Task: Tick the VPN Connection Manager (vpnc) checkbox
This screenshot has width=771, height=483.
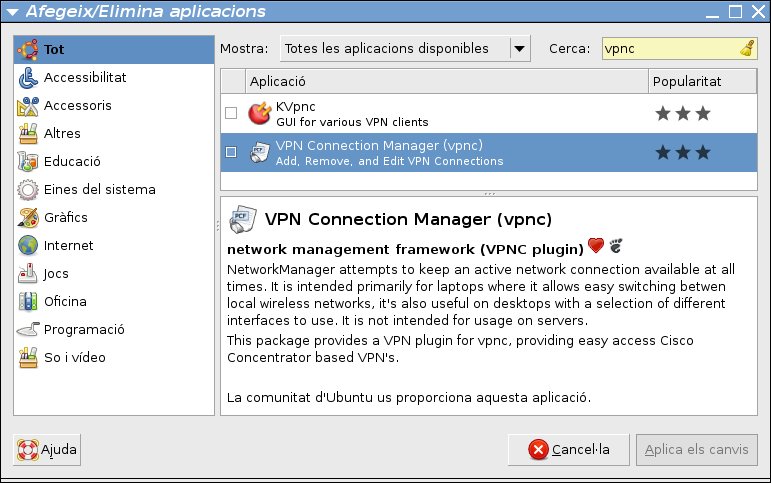Action: coord(231,152)
